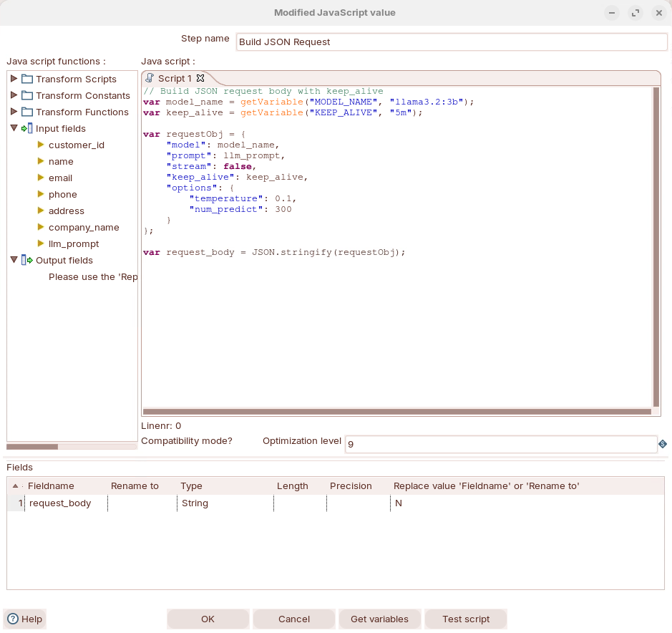Click the scroll icon on Script 1 tab
Viewport: 672px width, 633px height.
[150, 78]
